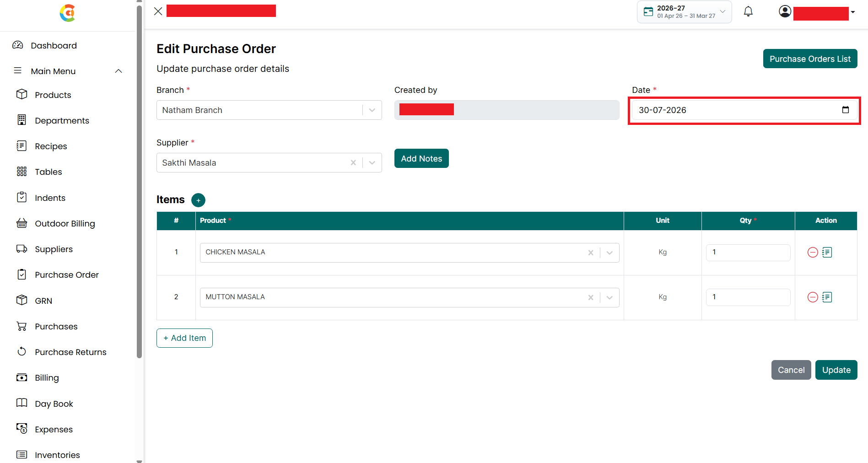This screenshot has height=463, width=868.
Task: Click the Purchase Returns refresh icon
Action: coord(22,352)
